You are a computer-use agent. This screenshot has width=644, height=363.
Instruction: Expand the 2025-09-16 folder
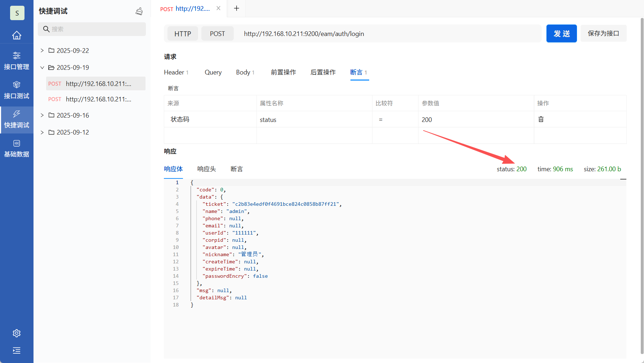(x=42, y=115)
